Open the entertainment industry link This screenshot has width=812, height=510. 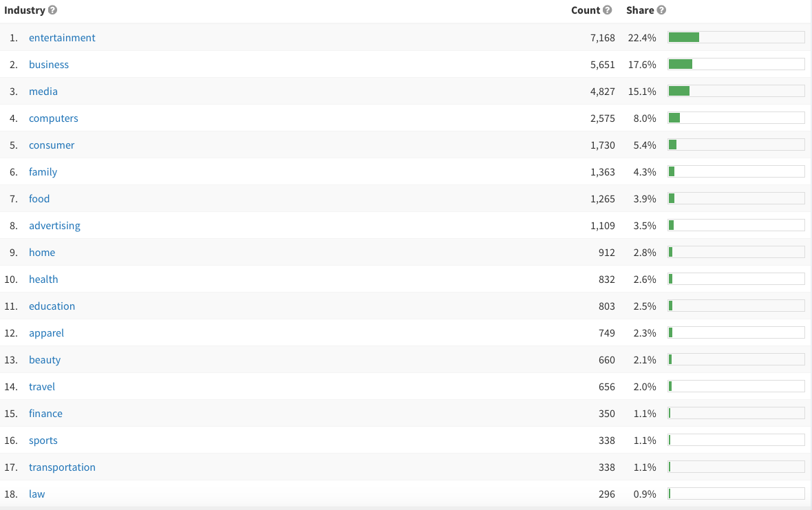click(x=62, y=38)
